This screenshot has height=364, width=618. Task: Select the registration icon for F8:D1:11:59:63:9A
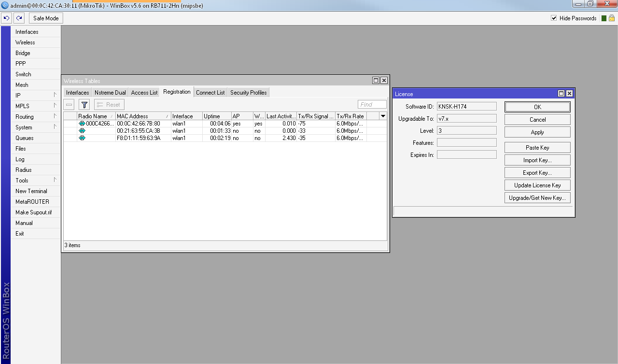pyautogui.click(x=82, y=138)
